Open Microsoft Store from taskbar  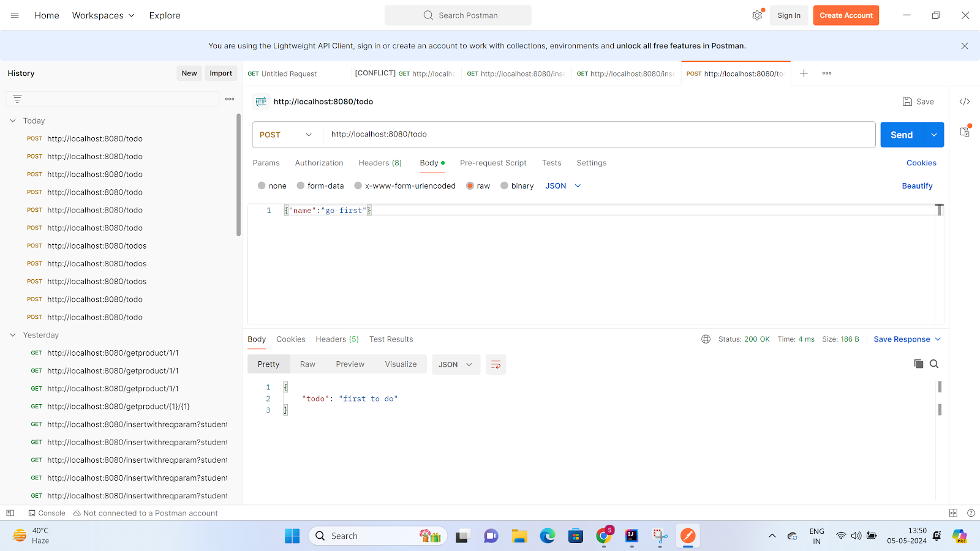tap(576, 536)
